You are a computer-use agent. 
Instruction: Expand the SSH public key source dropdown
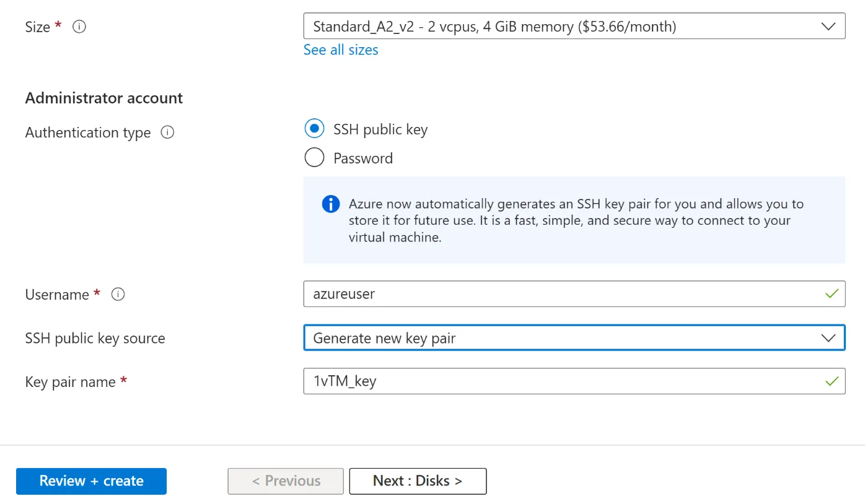pyautogui.click(x=574, y=338)
